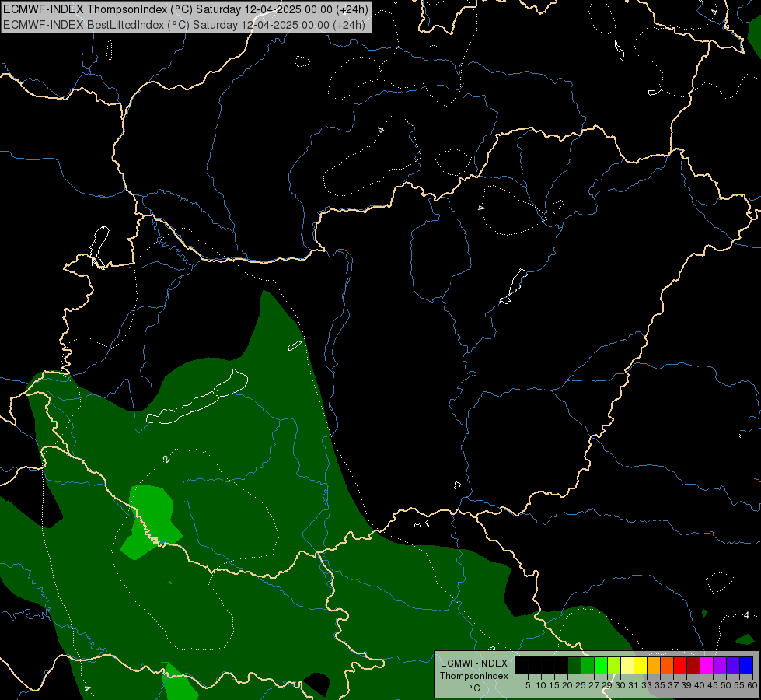
Task: Click the ThompsonIndex label in legend
Action: (x=474, y=676)
